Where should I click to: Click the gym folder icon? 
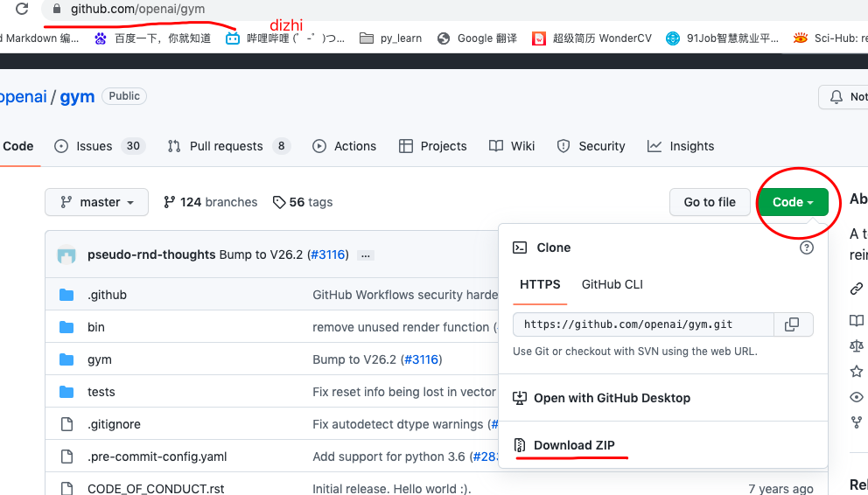tap(66, 359)
